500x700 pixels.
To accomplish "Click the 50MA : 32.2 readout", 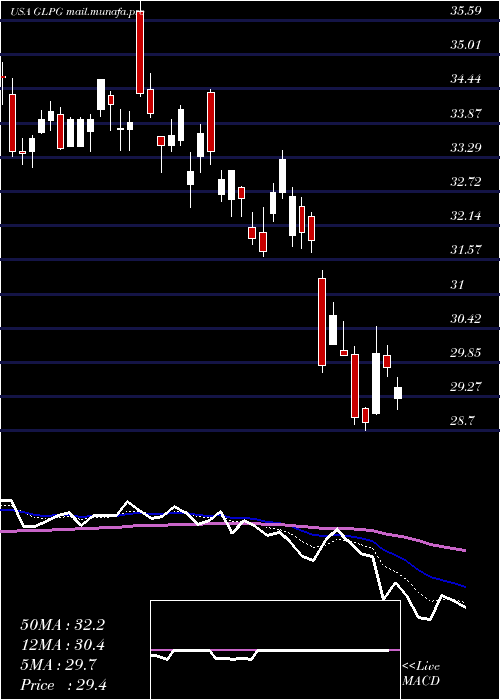I will click(62, 625).
